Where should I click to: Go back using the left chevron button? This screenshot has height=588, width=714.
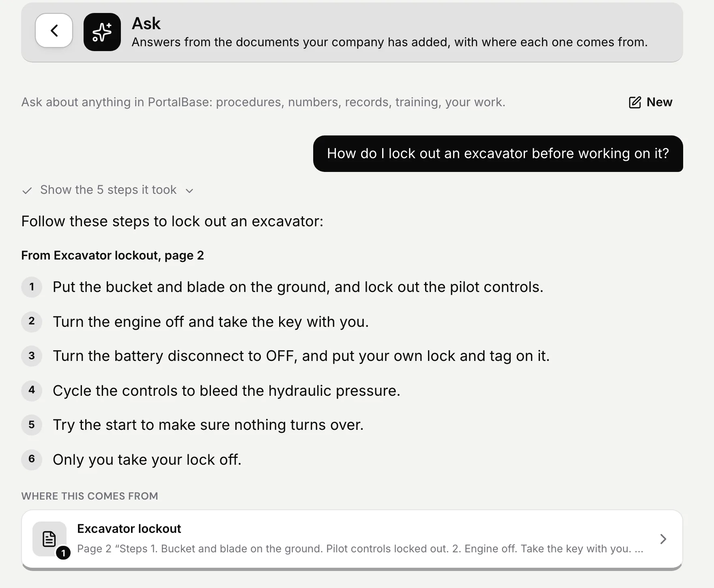point(54,30)
